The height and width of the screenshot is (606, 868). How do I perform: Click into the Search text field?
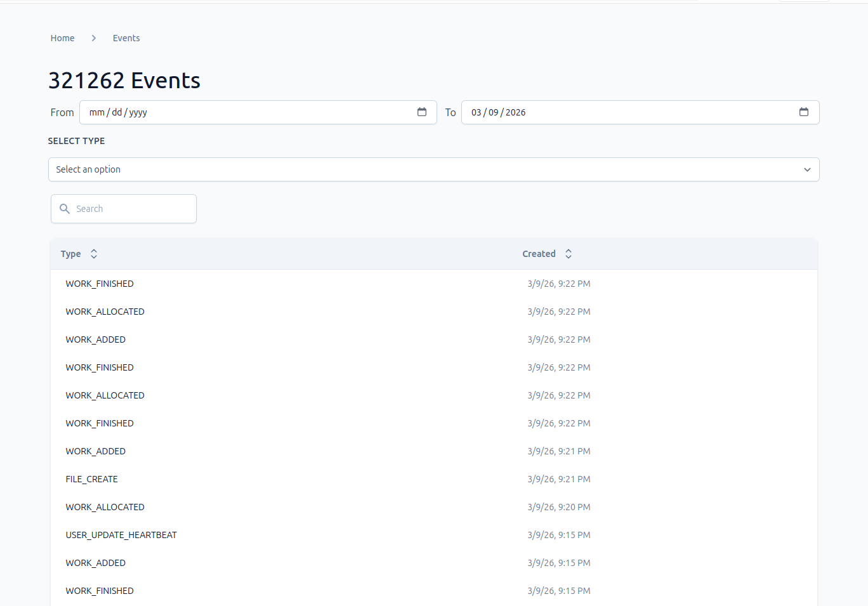(x=124, y=209)
